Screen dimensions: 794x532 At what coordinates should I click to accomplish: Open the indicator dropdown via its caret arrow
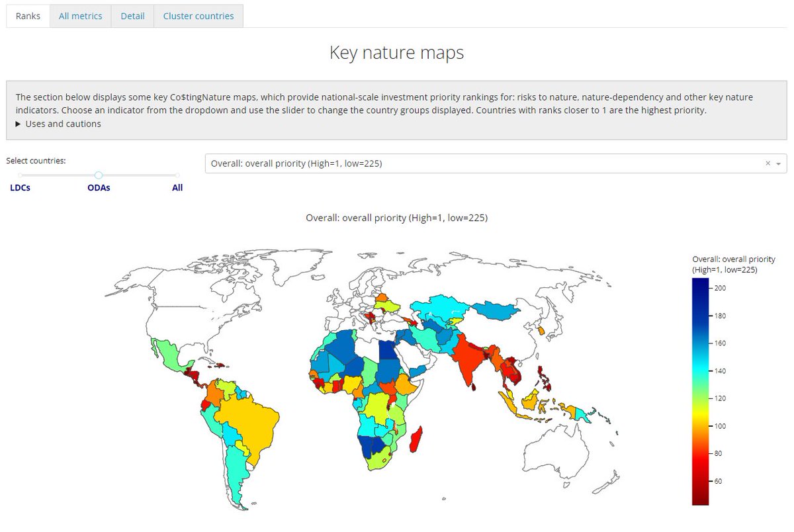coord(779,163)
